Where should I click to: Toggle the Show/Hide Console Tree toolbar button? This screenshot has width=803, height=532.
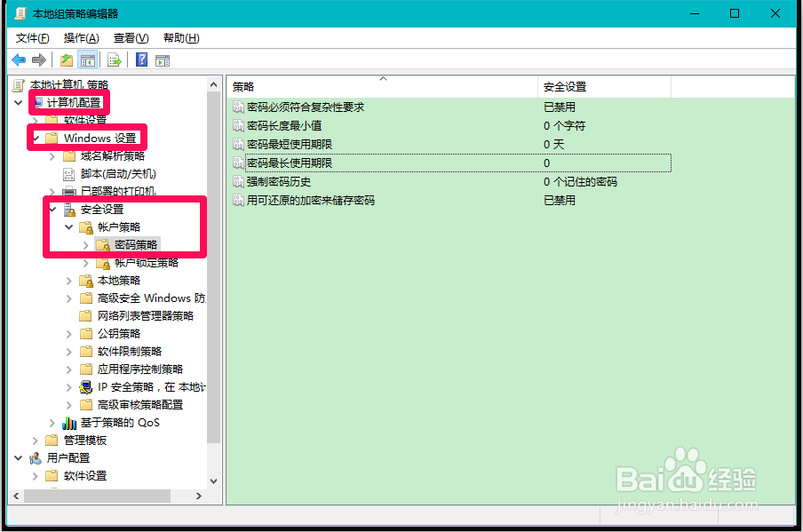[88, 59]
